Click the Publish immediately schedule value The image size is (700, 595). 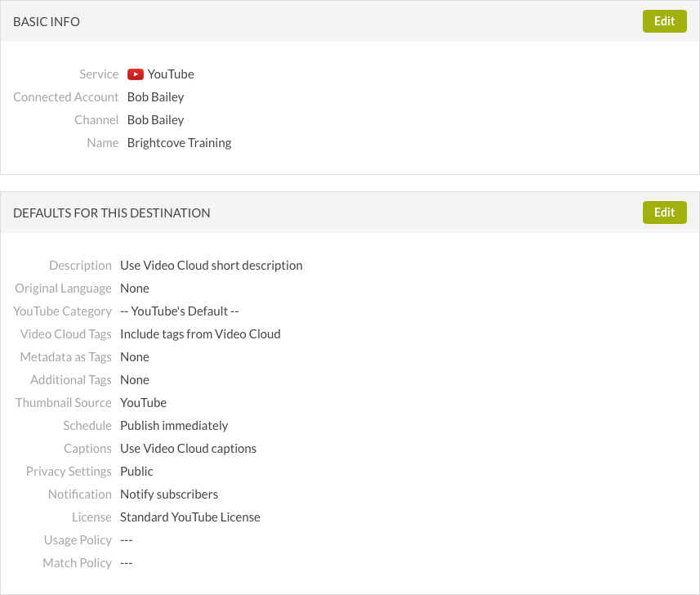tap(174, 426)
